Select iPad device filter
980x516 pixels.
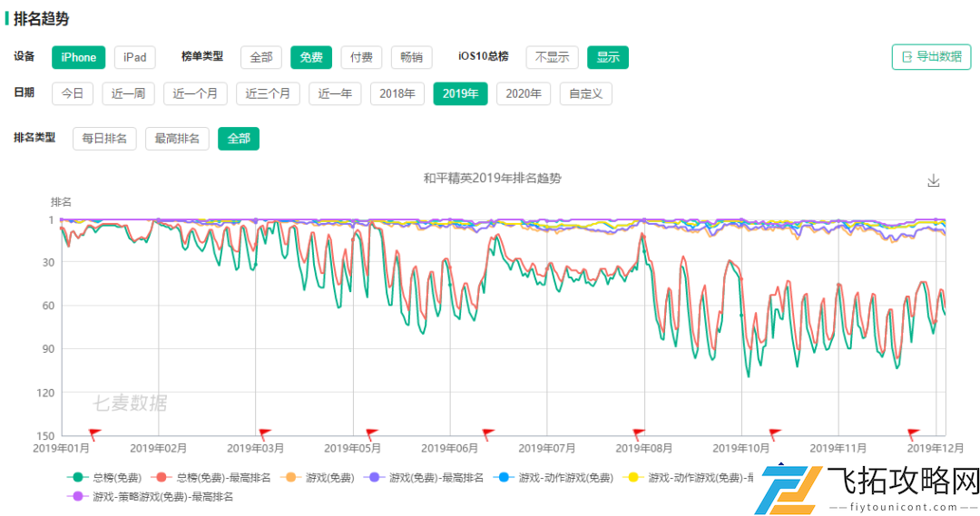click(x=135, y=57)
